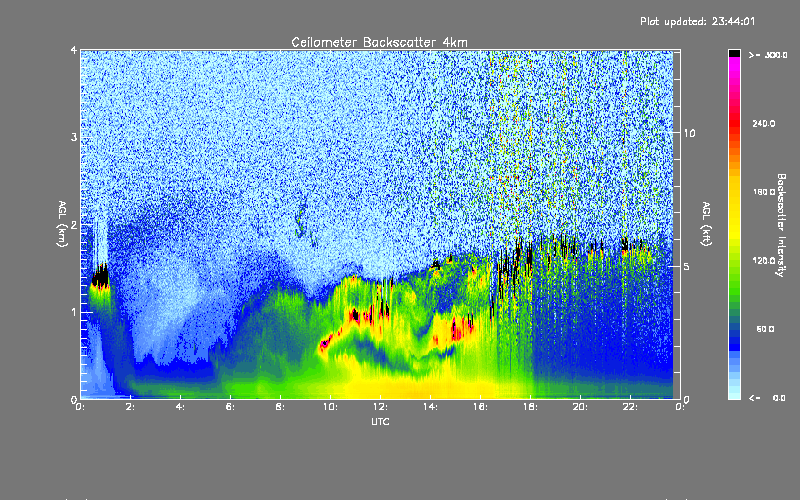Viewport: 800px width, 500px height.
Task: Select the 'UTC' x-axis label
Action: [380, 421]
